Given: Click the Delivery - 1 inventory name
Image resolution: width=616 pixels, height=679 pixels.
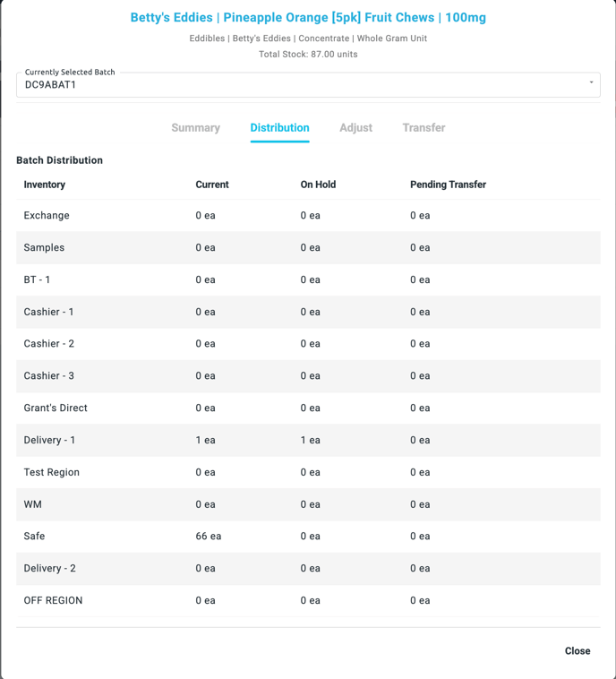Looking at the screenshot, I should point(49,441).
